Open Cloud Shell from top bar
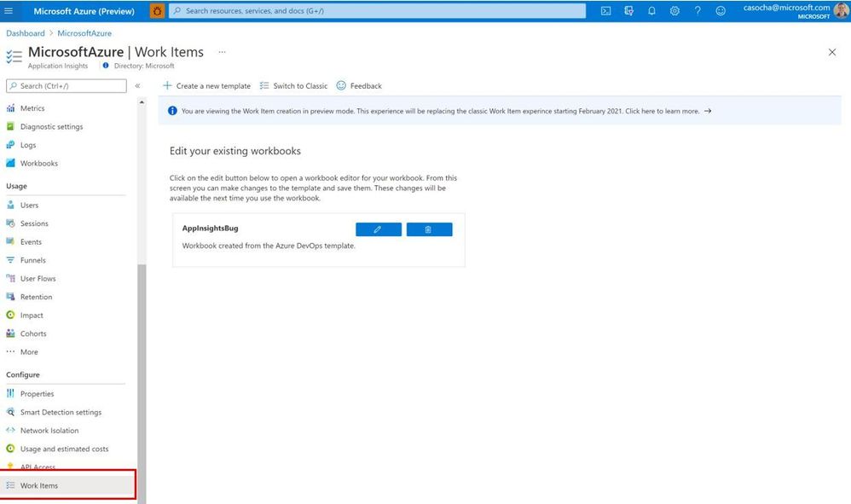Viewport: 851px width, 504px height. [605, 11]
